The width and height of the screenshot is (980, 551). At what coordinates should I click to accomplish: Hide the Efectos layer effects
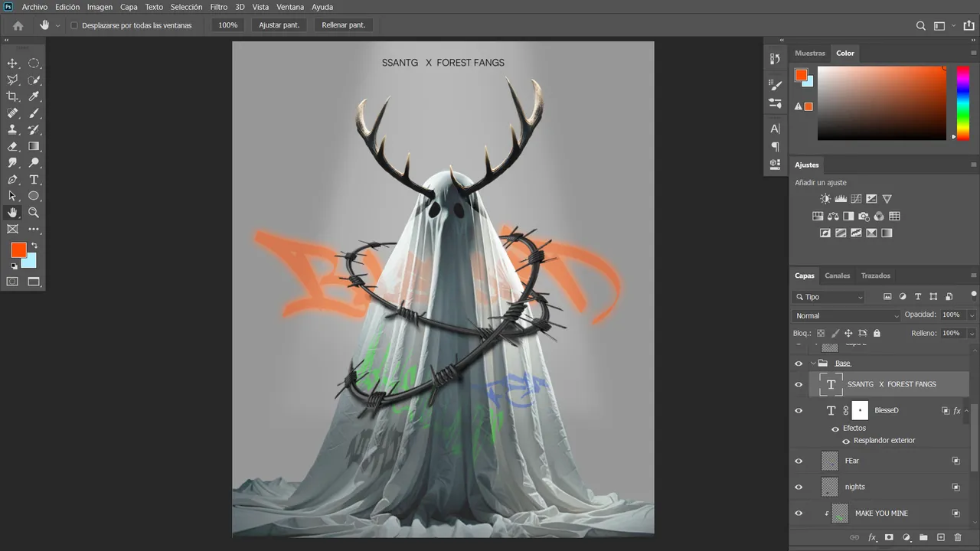835,429
